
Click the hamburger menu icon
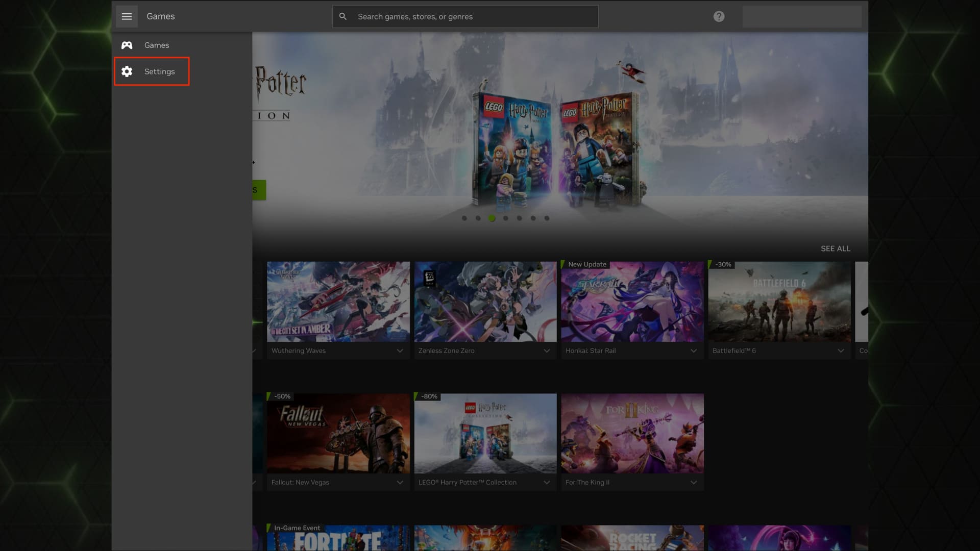[127, 16]
